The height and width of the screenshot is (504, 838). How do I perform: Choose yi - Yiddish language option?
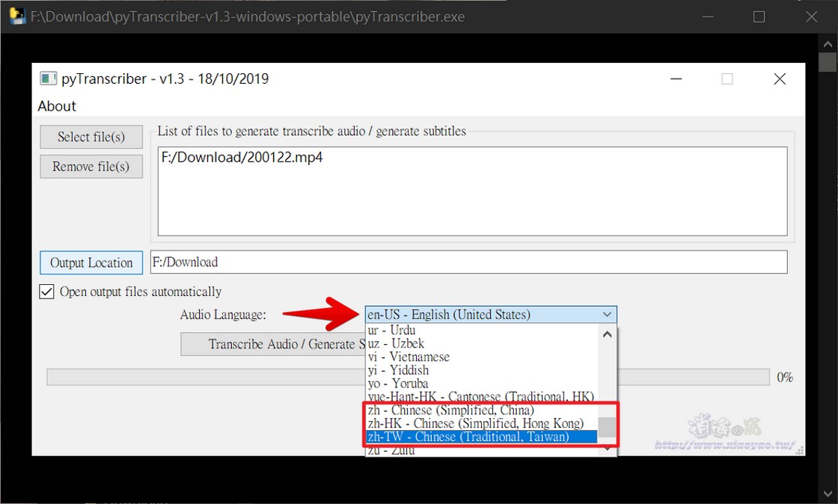tap(482, 370)
